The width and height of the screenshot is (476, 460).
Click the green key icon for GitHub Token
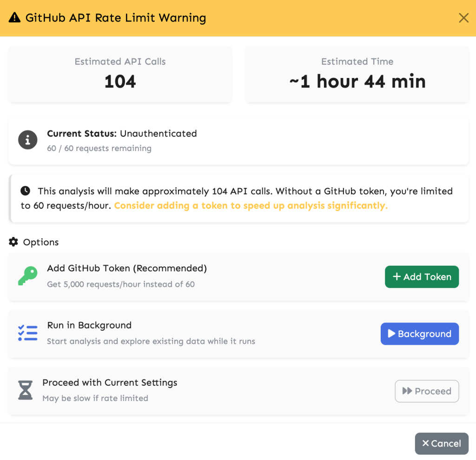point(26,276)
